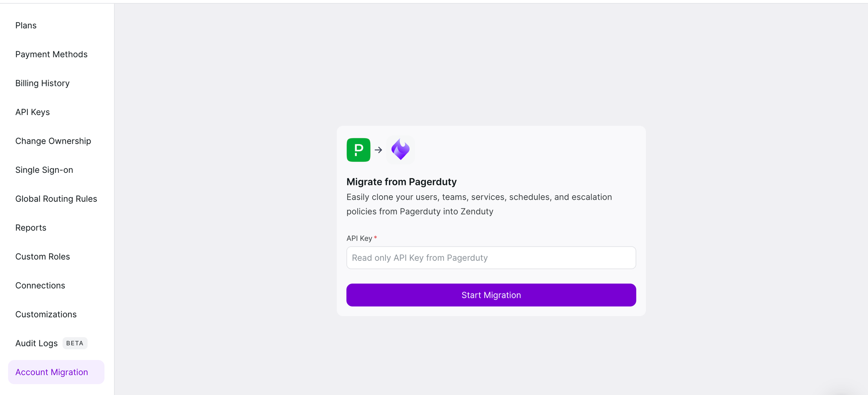Open Single Sign-on settings
Screen dimensions: 868x395
click(x=44, y=170)
